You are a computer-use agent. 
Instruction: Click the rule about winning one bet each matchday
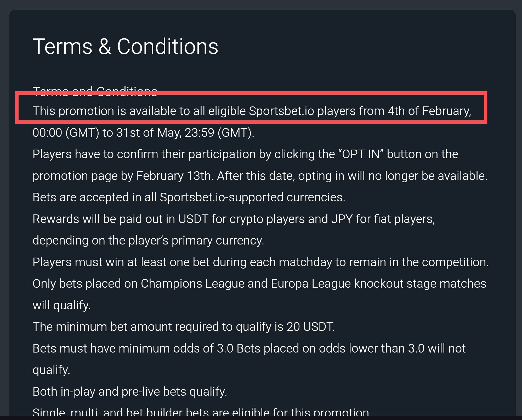click(261, 262)
